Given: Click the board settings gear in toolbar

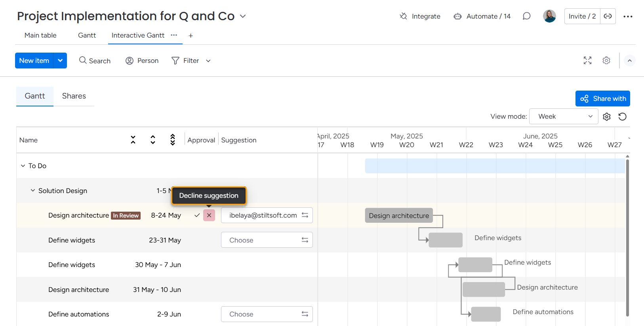Looking at the screenshot, I should (x=606, y=61).
